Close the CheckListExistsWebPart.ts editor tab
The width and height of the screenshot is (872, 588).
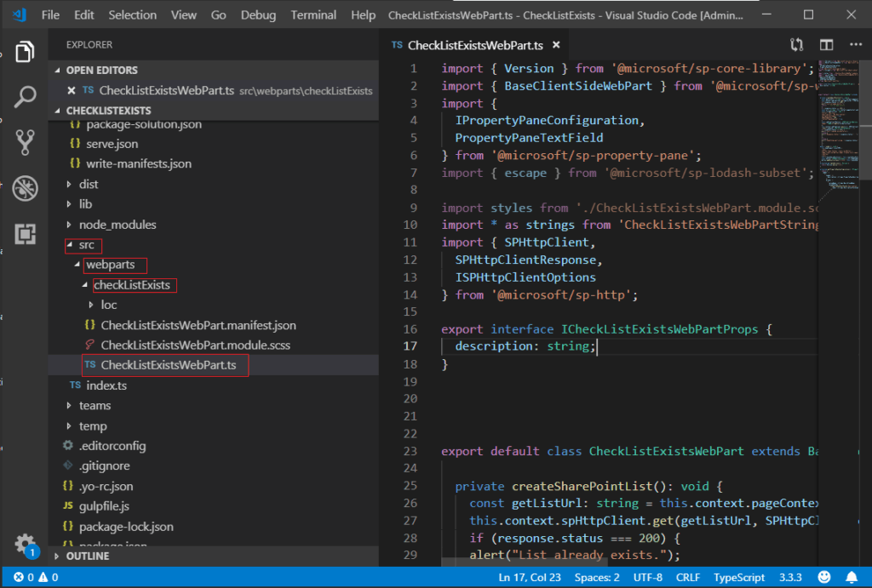556,45
